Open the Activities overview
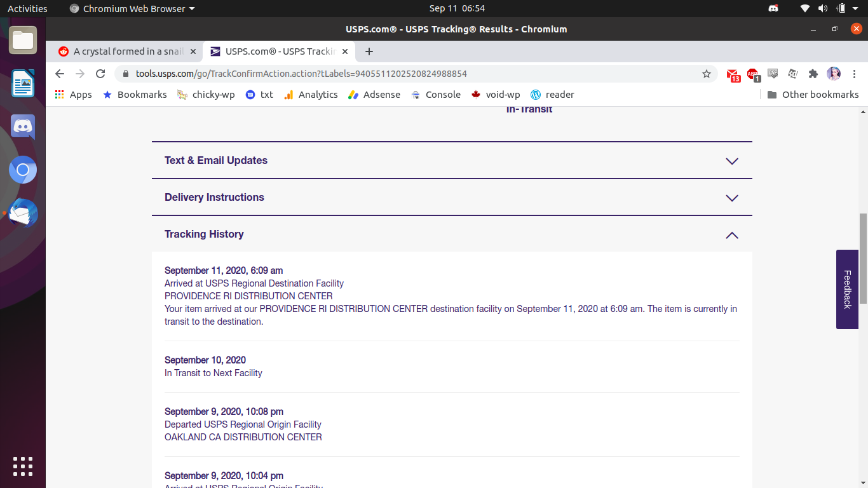This screenshot has width=868, height=488. point(27,9)
